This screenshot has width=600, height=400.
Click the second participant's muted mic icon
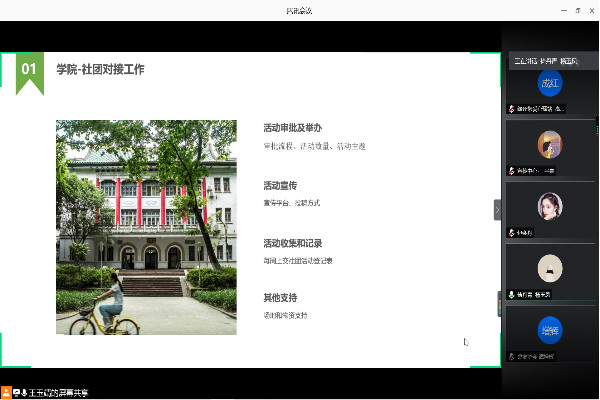(512, 170)
